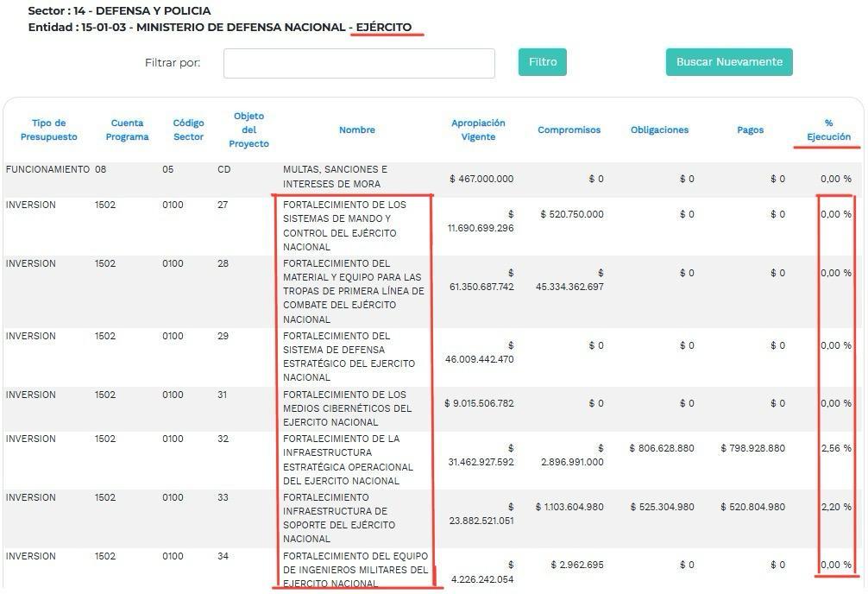
Task: Sort by Tipo de Presupuesto column header
Action: (48, 130)
